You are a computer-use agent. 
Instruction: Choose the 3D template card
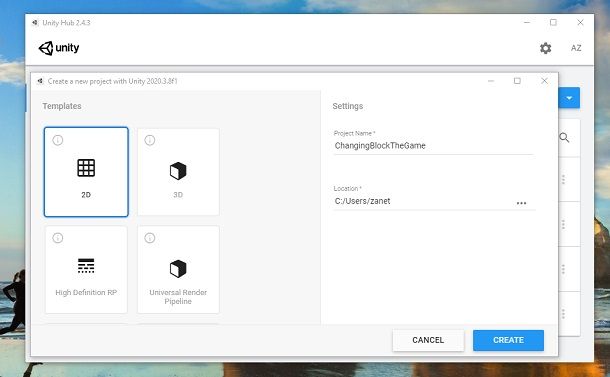(178, 172)
